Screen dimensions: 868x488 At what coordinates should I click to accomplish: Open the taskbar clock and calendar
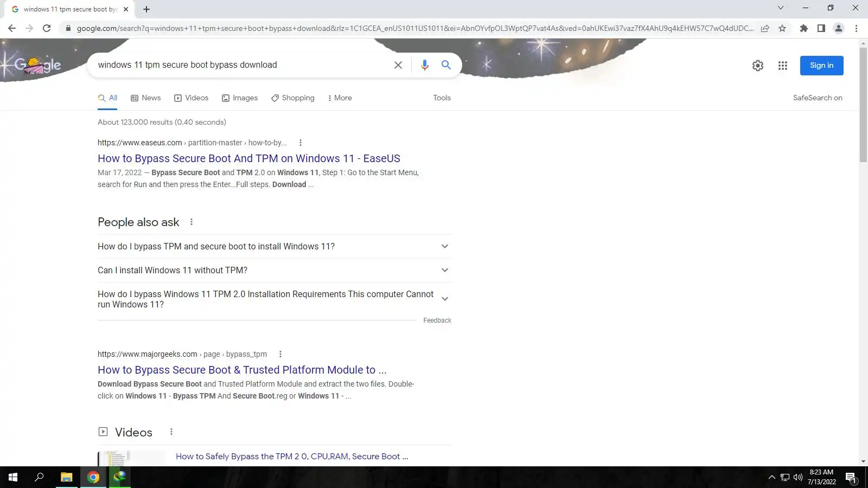coord(821,477)
